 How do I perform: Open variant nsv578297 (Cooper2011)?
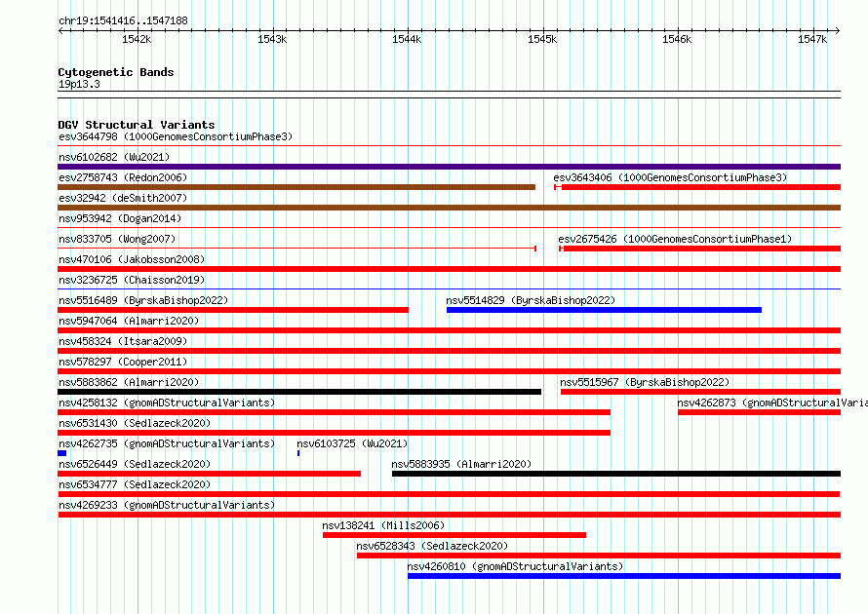(x=123, y=362)
